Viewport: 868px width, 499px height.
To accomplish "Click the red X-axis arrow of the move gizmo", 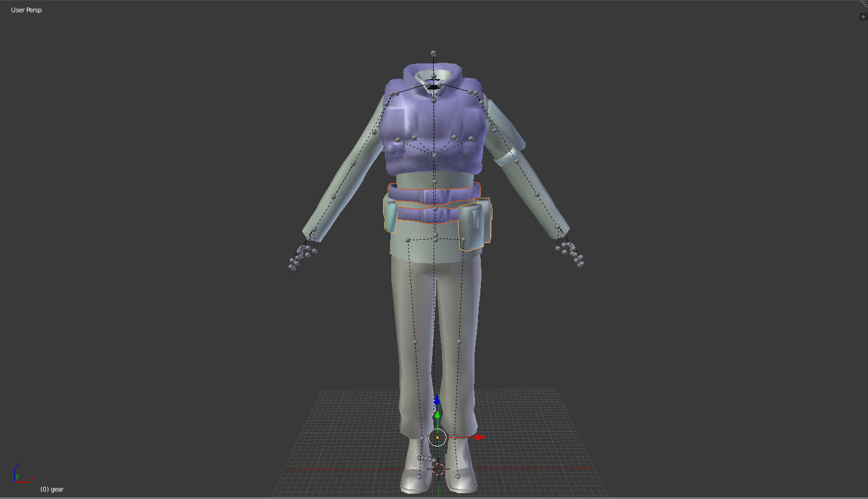I will pos(479,437).
